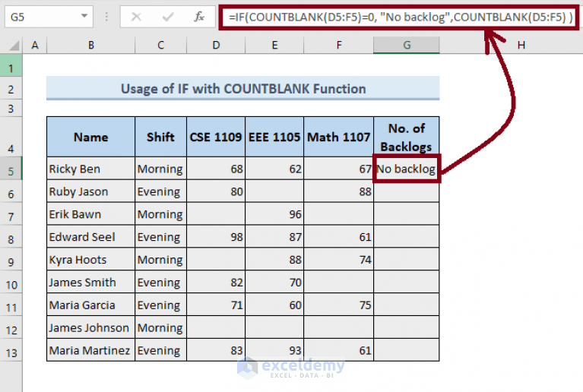Screen dimensions: 583x392
Task: Click the Insert Function fx icon
Action: 199,17
